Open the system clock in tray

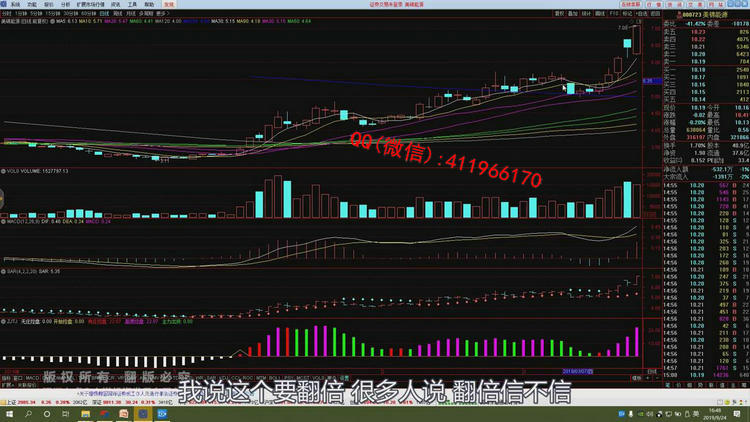pos(717,414)
